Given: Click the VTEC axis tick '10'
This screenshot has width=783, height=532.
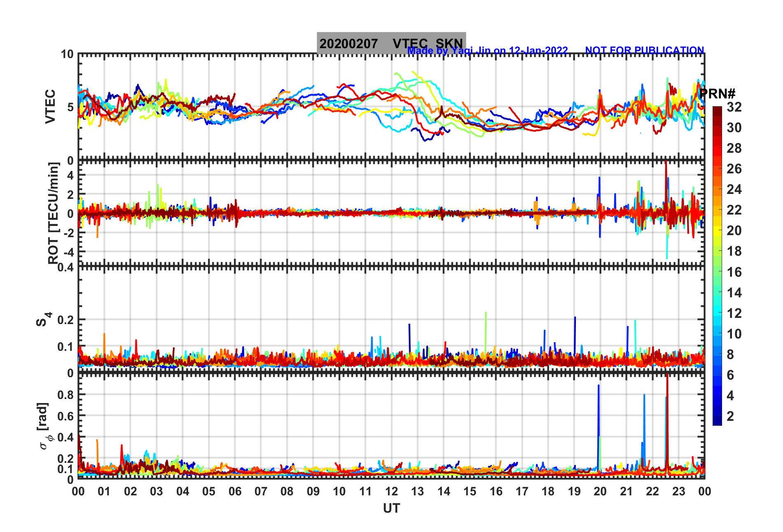Looking at the screenshot, I should tap(67, 54).
